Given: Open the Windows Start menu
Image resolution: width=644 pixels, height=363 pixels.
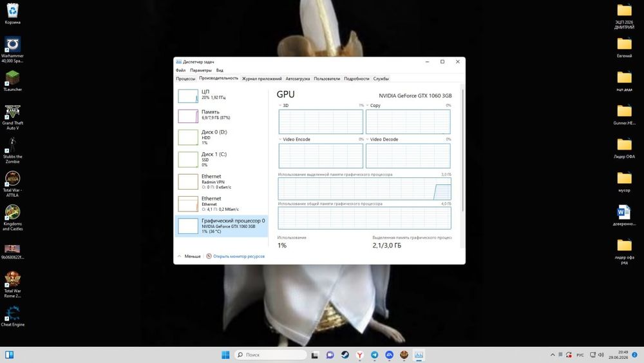Looking at the screenshot, I should pyautogui.click(x=225, y=355).
